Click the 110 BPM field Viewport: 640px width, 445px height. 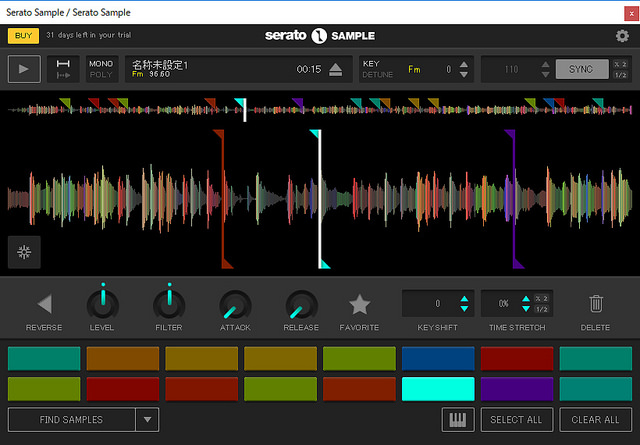[511, 69]
